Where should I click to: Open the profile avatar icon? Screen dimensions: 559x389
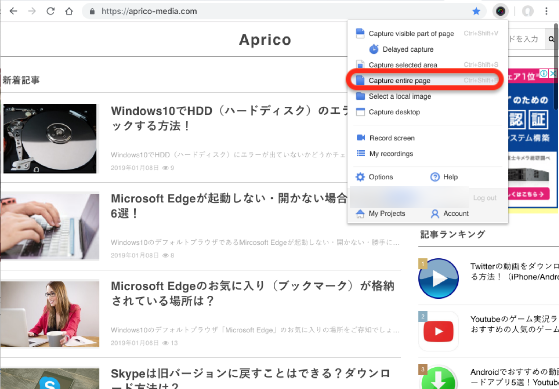click(528, 11)
